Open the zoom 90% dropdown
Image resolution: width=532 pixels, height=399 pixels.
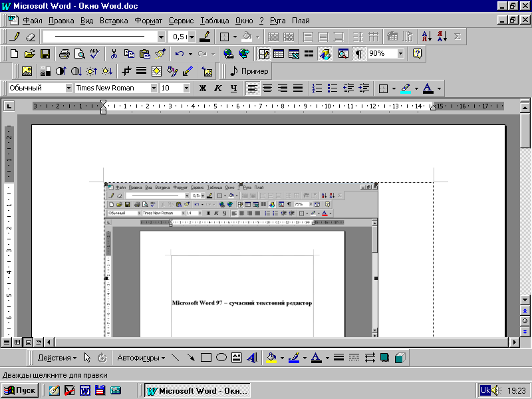tap(401, 54)
